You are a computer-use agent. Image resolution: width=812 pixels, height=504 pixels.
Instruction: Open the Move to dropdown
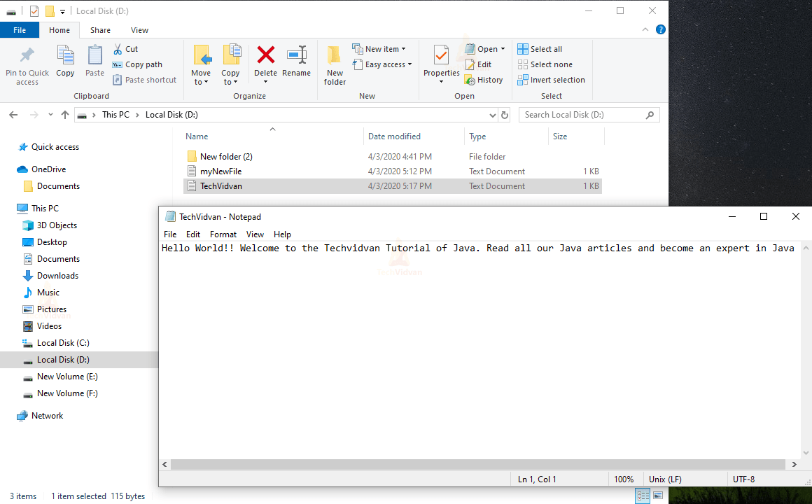click(202, 64)
